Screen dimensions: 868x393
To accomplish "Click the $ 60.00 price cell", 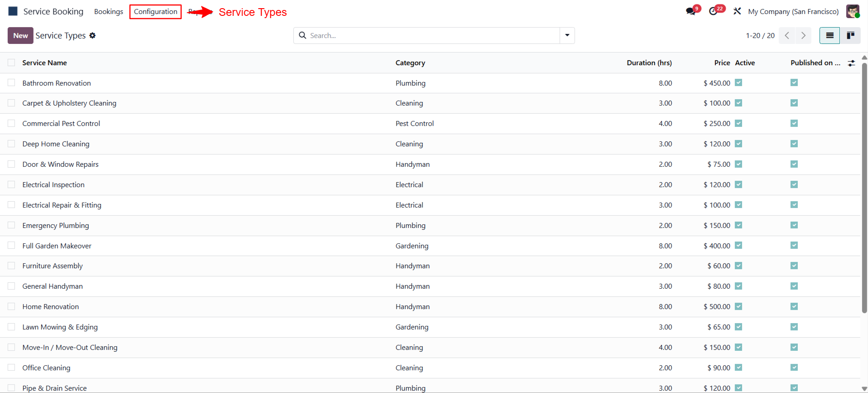I will pos(719,266).
